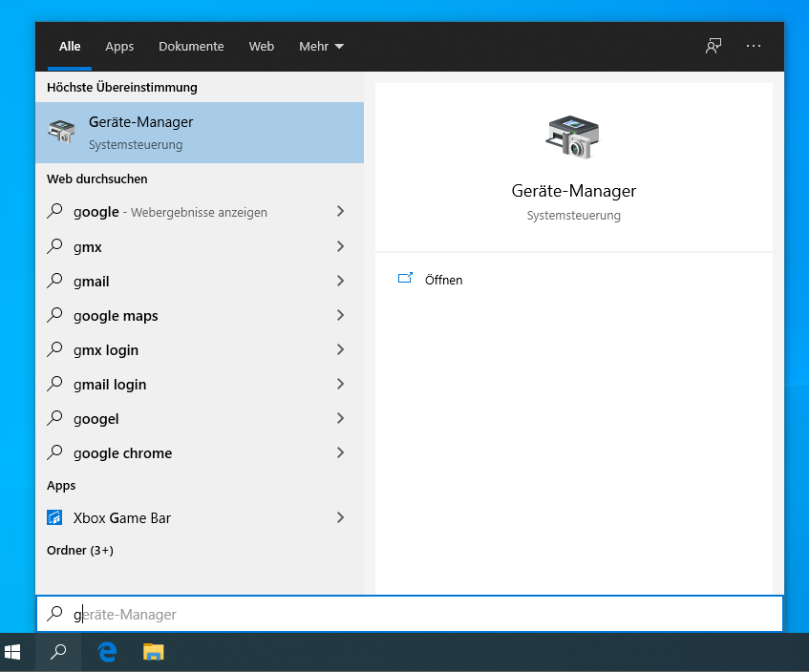The height and width of the screenshot is (672, 809).
Task: Click the Geräte-Manager title in preview pane
Action: coord(573,191)
